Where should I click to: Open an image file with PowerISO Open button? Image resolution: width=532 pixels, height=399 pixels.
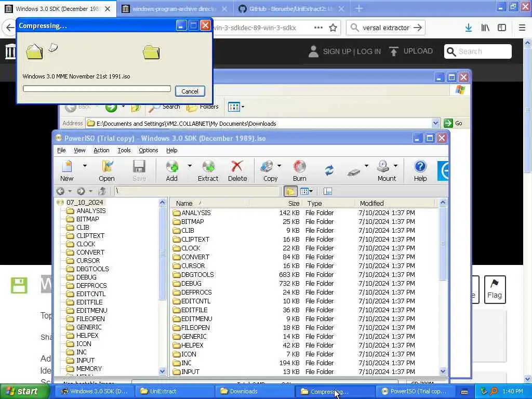[107, 170]
